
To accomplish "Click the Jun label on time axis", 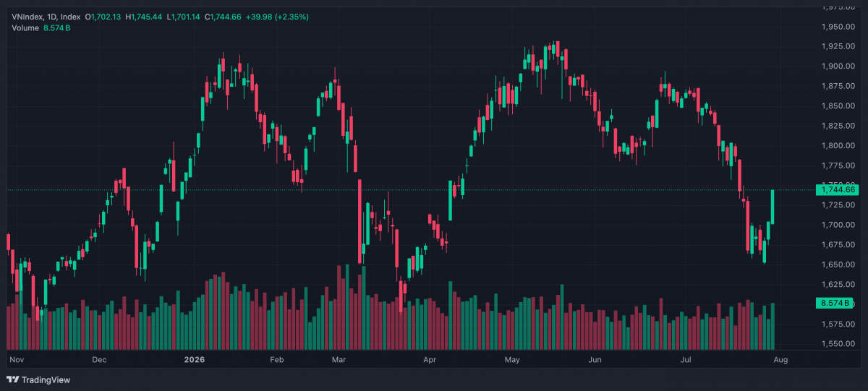I will click(596, 359).
